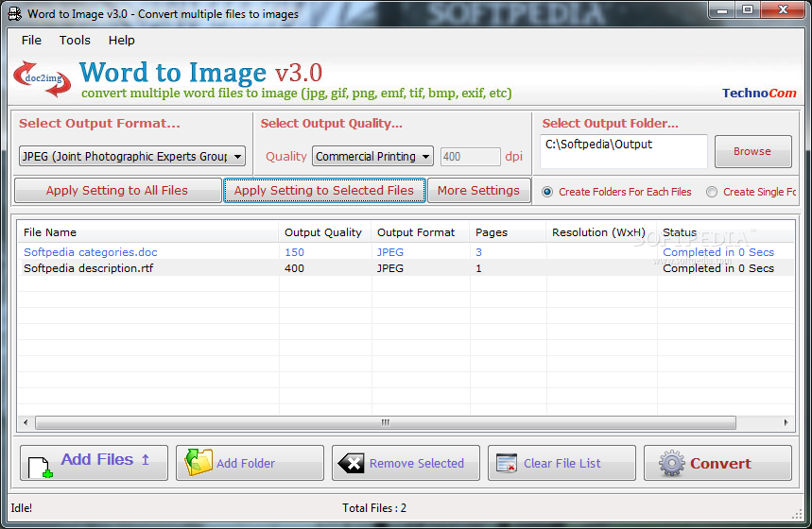Click JPEG format of categories.doc row

[390, 252]
